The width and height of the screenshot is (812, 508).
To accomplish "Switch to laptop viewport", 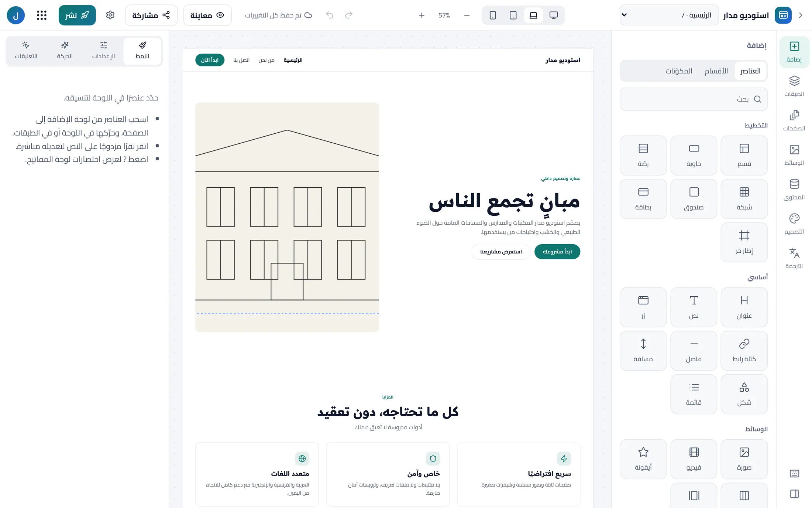I will 533,15.
